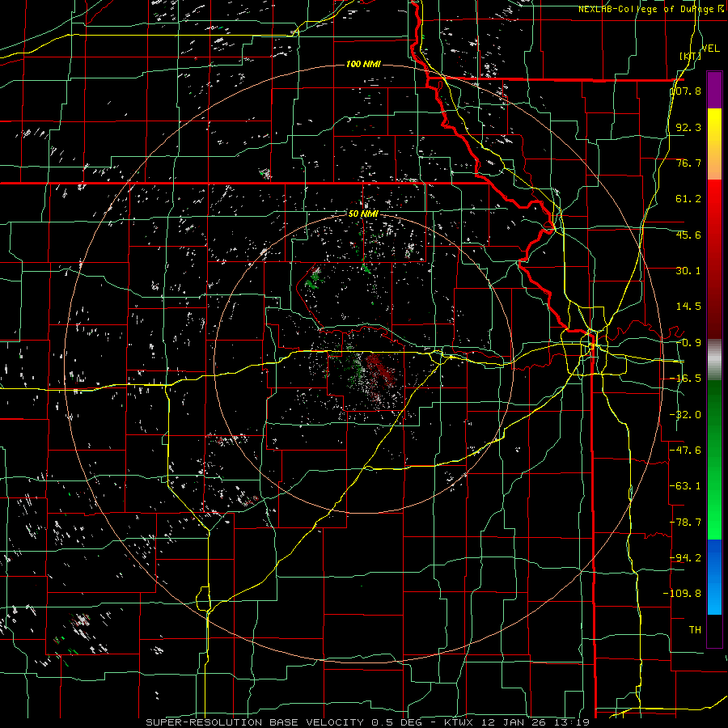Click the -94.2 velocity scale value
This screenshot has height=728, width=728.
[686, 558]
